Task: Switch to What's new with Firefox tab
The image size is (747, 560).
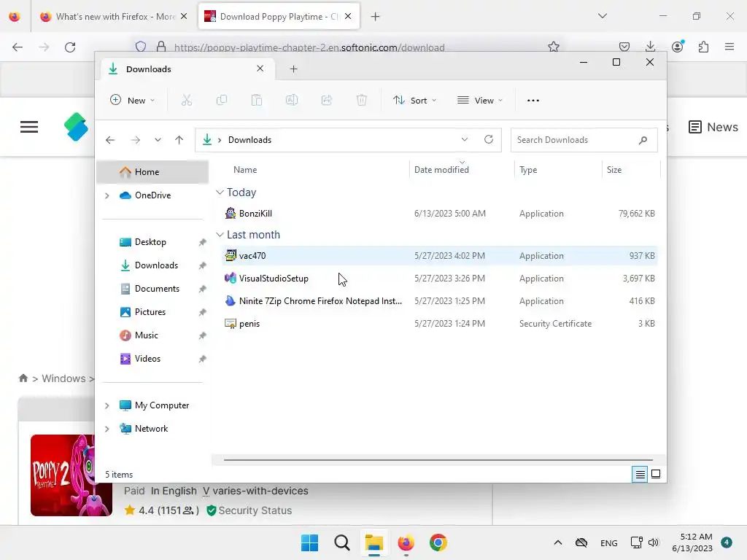Action: point(113,17)
